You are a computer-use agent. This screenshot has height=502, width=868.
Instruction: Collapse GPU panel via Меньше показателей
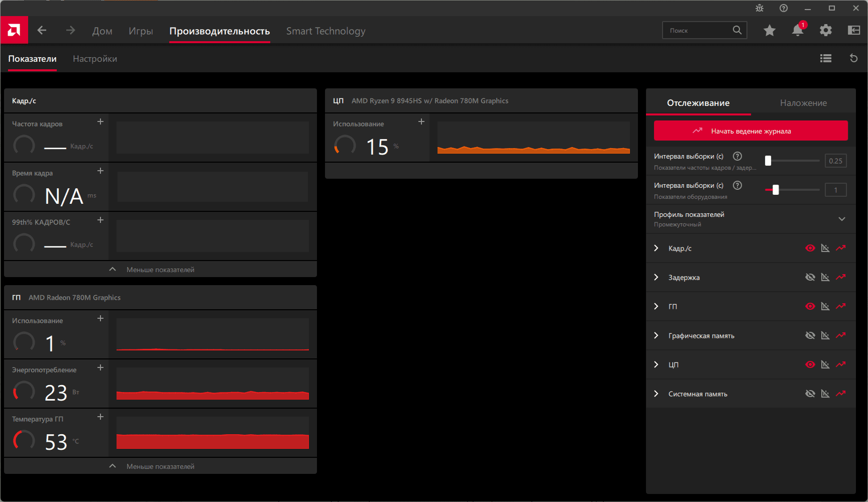(x=160, y=466)
